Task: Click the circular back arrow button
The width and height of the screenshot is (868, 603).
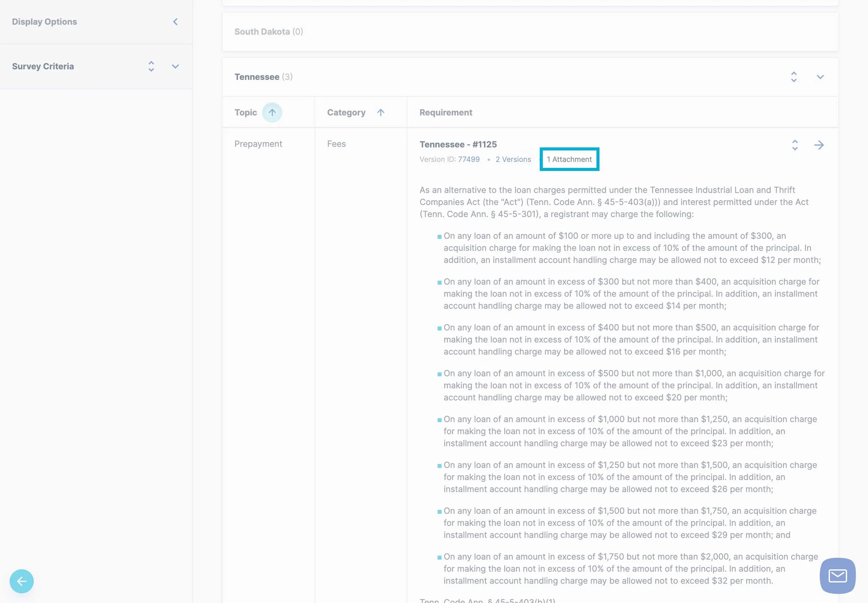Action: (x=22, y=581)
